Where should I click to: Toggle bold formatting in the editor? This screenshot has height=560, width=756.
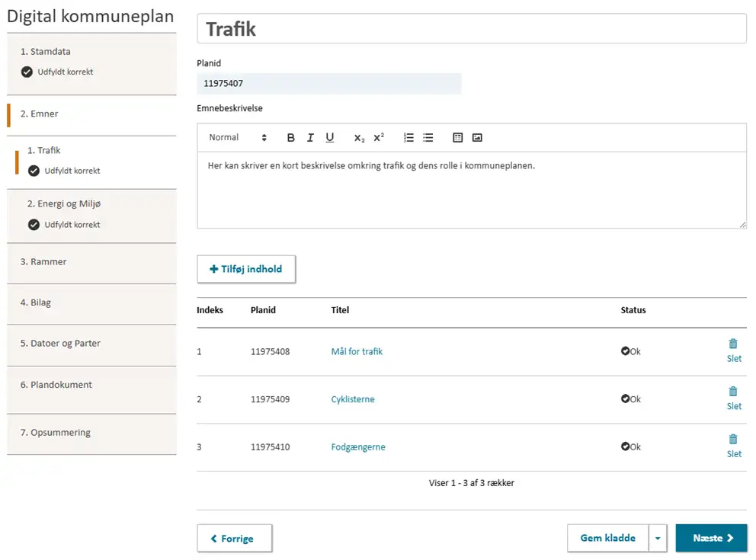point(290,138)
